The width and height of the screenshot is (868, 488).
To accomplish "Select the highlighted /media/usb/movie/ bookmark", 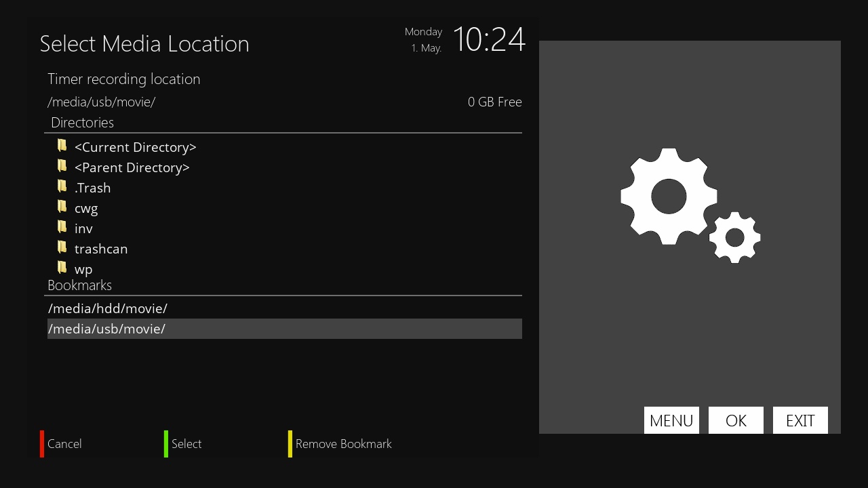I will click(x=106, y=329).
